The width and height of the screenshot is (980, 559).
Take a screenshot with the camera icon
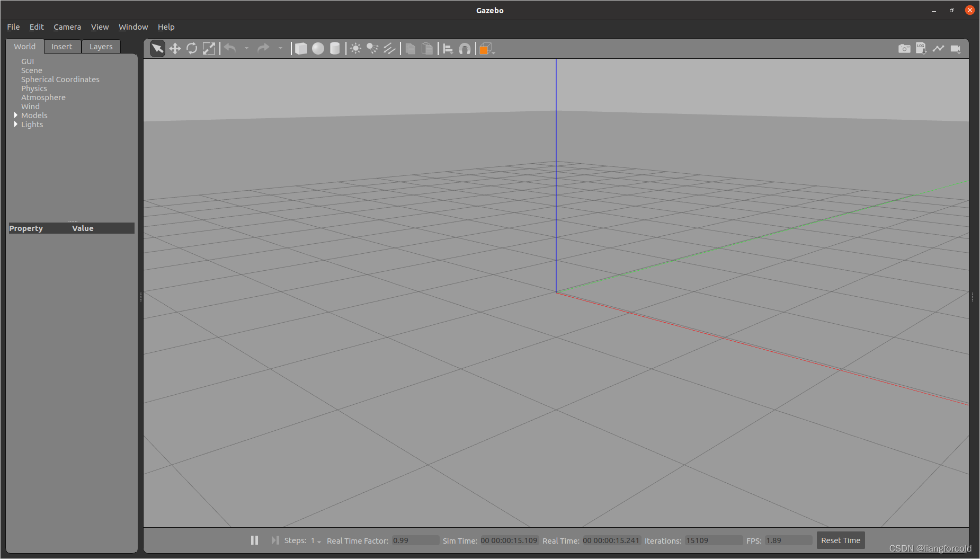click(x=904, y=49)
